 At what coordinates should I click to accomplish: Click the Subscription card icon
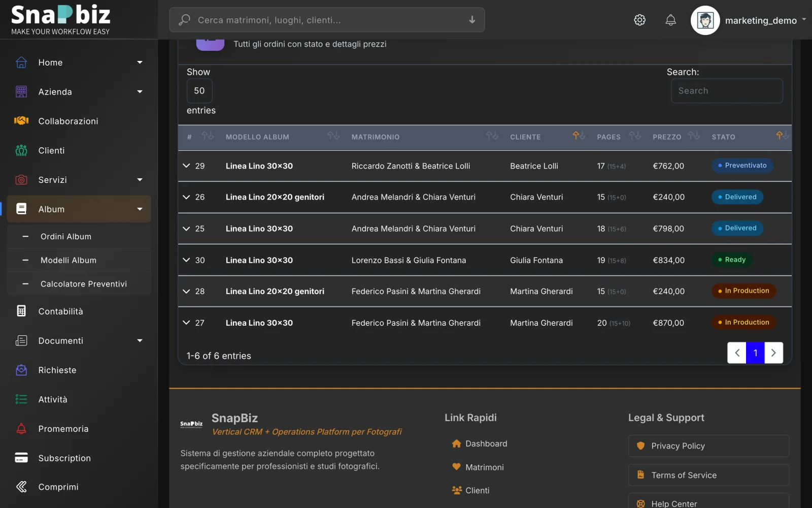click(21, 458)
